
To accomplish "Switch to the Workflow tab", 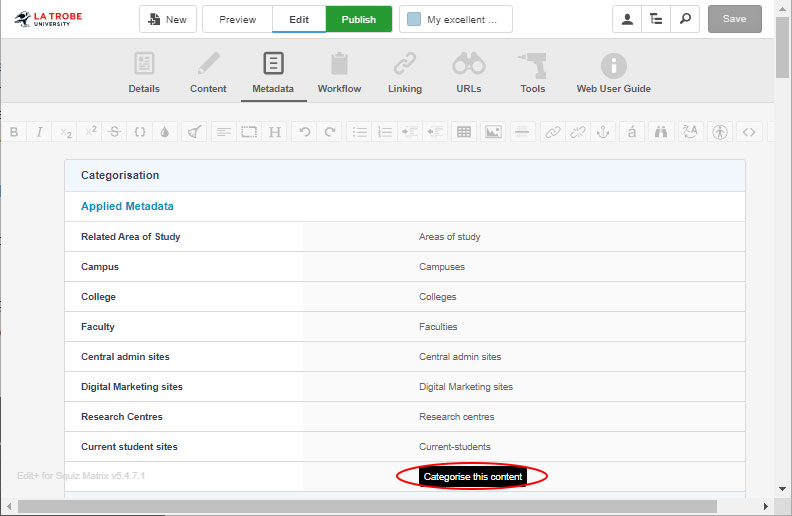I will coord(339,74).
